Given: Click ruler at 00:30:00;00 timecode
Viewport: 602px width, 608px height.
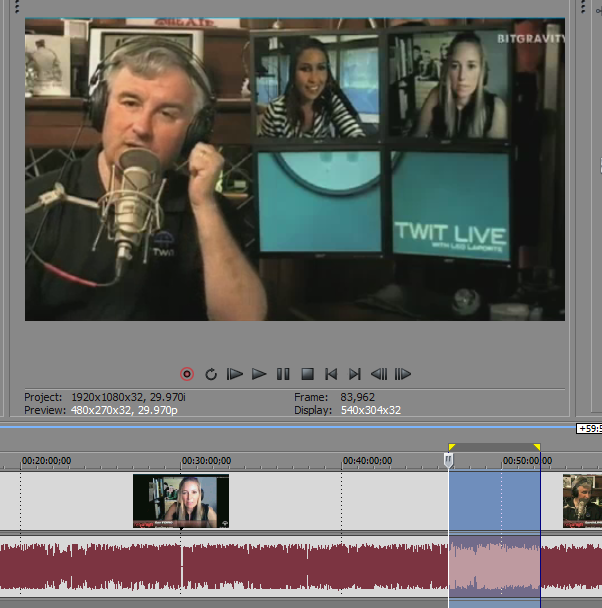Looking at the screenshot, I should (206, 461).
